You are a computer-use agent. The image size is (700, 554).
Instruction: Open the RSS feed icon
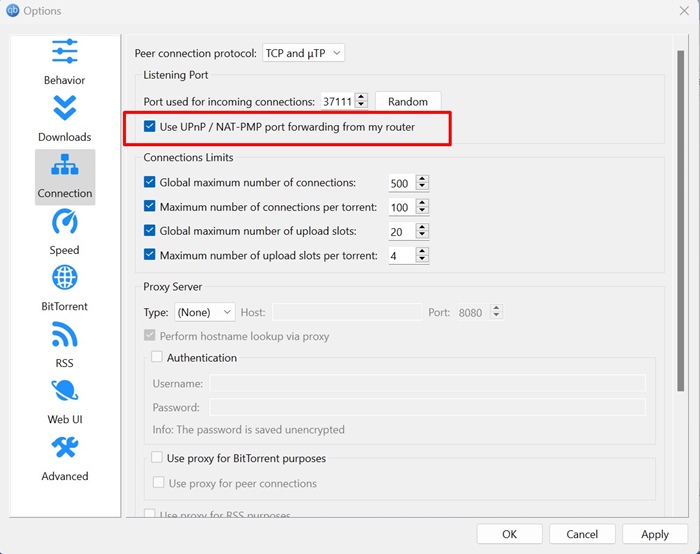tap(65, 334)
